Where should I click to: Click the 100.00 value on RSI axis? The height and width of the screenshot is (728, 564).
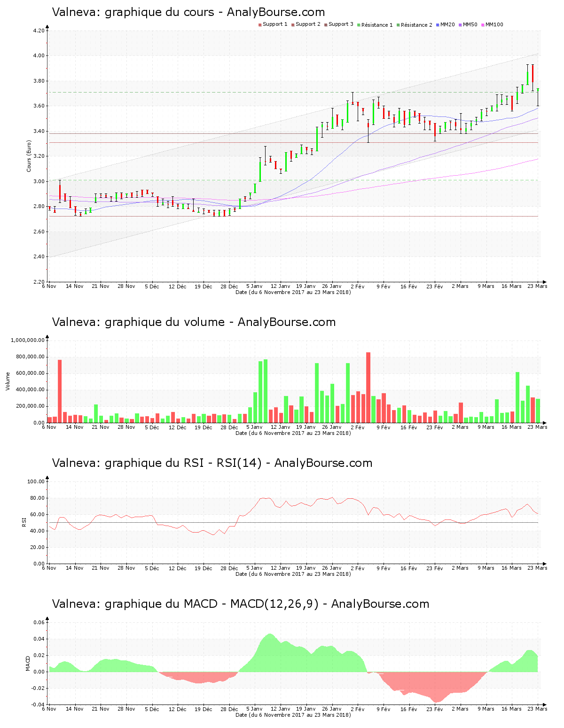click(x=36, y=481)
